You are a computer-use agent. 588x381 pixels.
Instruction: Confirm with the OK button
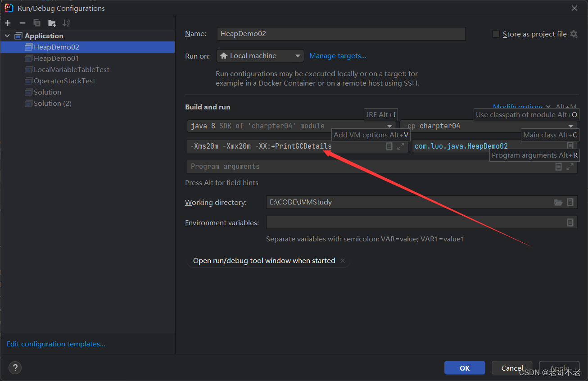pos(465,368)
